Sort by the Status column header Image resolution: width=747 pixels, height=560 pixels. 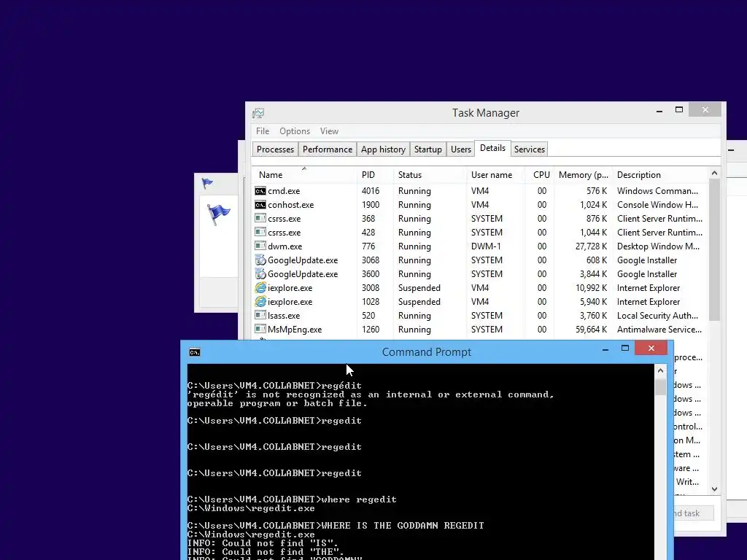click(x=430, y=175)
